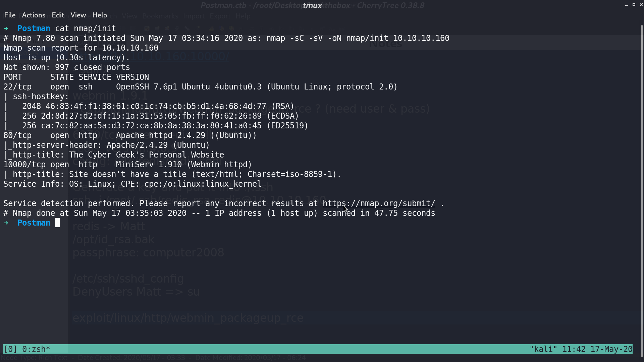The height and width of the screenshot is (362, 644).
Task: Open the Help menu
Action: point(100,15)
